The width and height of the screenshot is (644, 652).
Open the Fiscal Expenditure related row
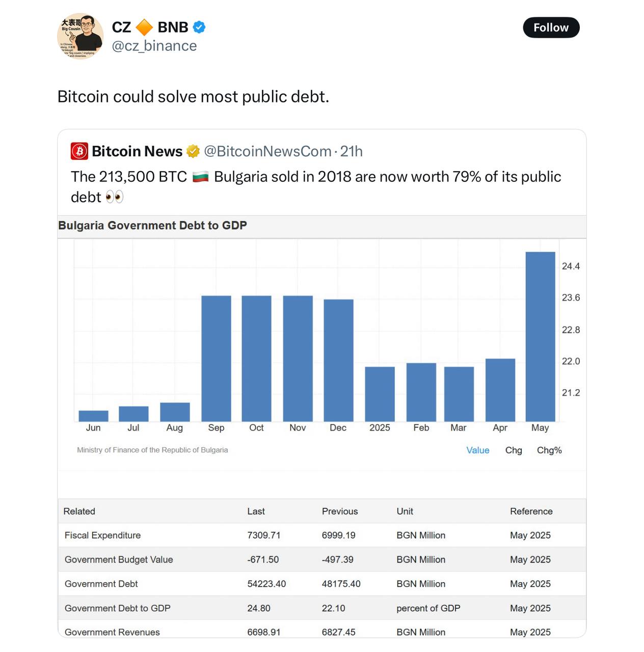click(x=322, y=535)
